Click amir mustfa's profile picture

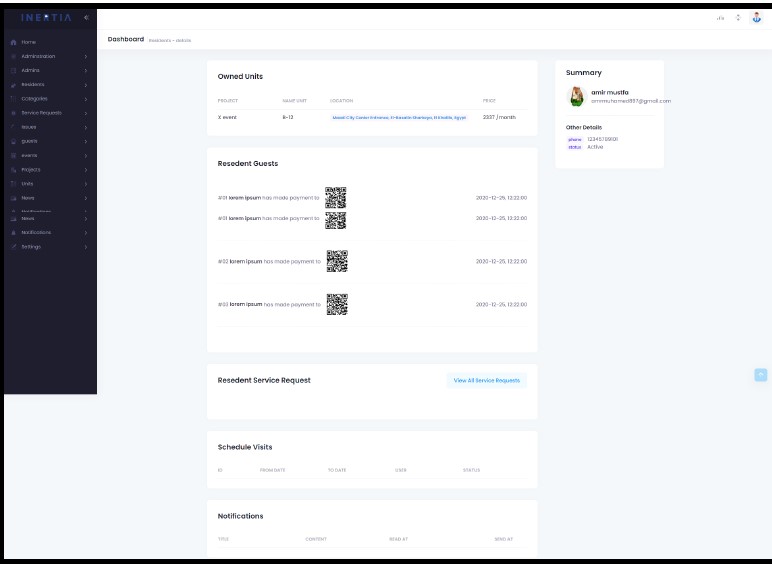click(577, 96)
